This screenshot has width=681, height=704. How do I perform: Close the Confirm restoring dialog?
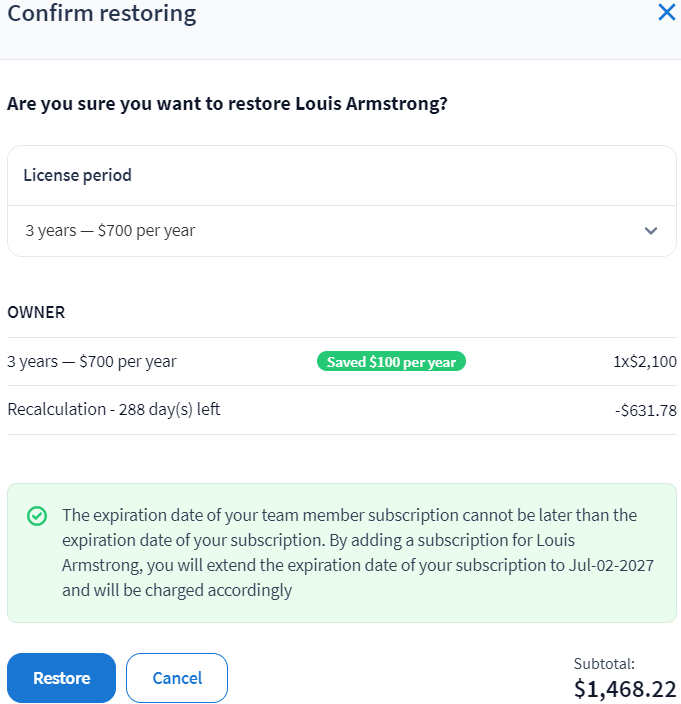pyautogui.click(x=666, y=14)
